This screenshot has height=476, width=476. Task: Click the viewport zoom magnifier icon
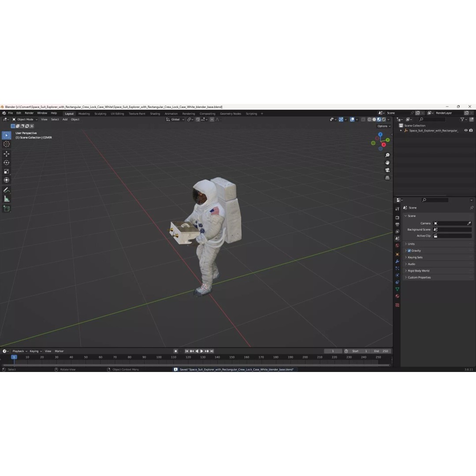(x=387, y=155)
